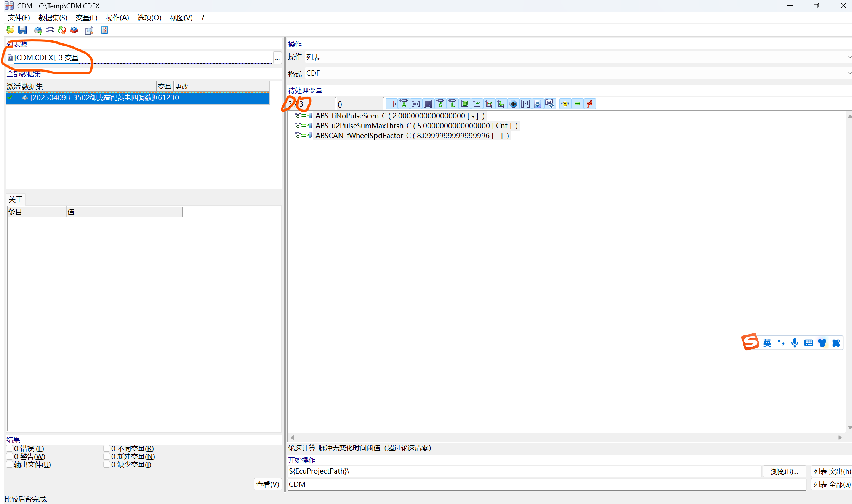Click the ${EcuProjectPath}\ path field
The width and height of the screenshot is (852, 504).
click(x=524, y=471)
